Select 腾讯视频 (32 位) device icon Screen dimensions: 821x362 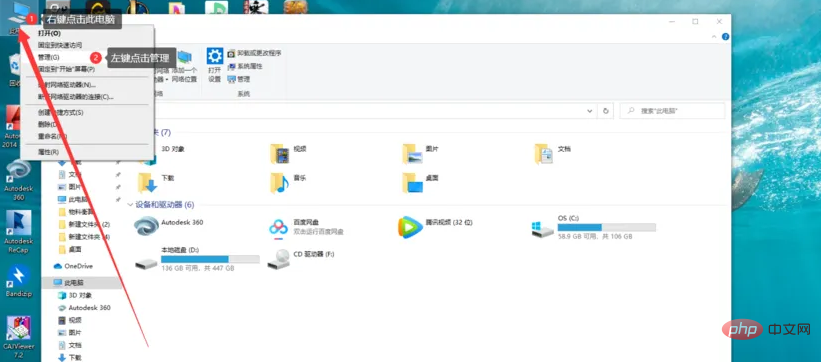(x=410, y=227)
